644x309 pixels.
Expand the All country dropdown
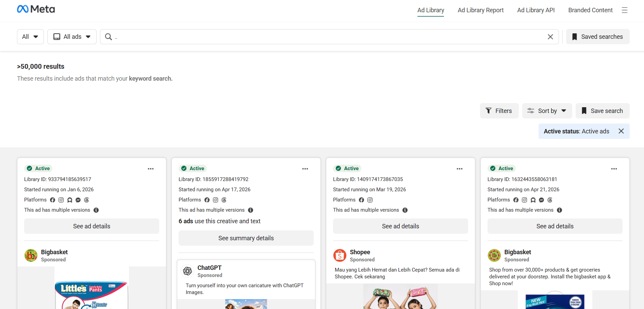tap(30, 37)
